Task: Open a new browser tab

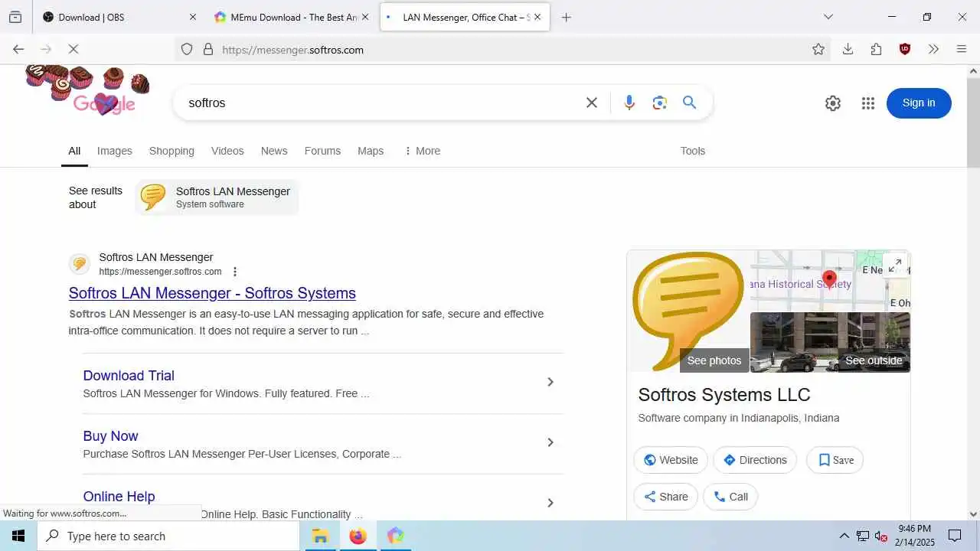Action: [x=567, y=17]
